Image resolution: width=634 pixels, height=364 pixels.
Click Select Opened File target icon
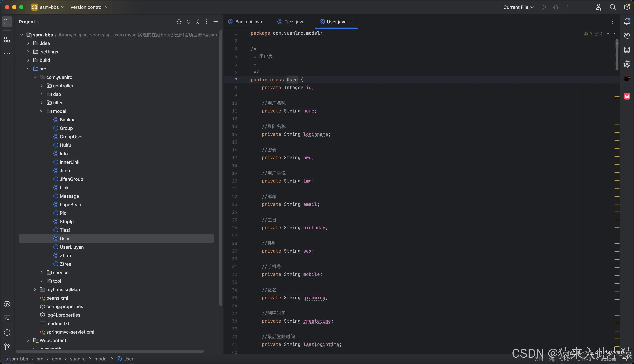pyautogui.click(x=179, y=22)
